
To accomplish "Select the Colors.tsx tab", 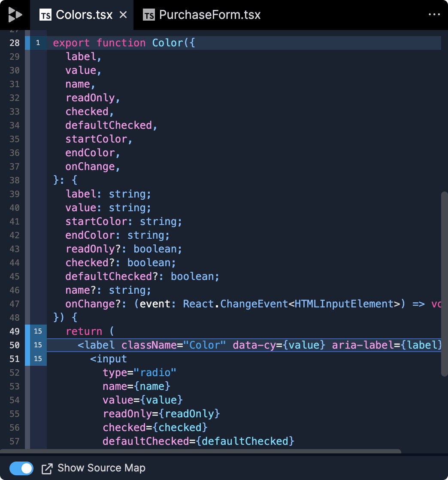I will [84, 15].
